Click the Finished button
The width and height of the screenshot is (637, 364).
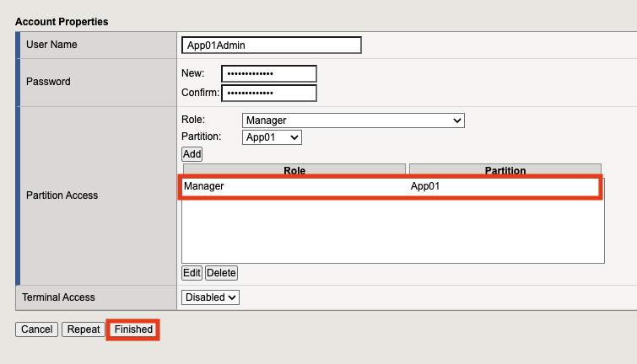coord(133,329)
